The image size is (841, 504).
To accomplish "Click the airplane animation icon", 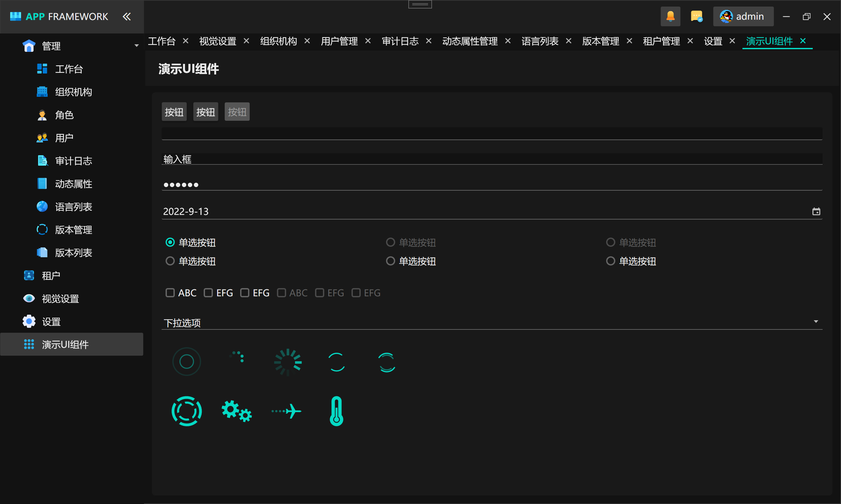I will coord(286,411).
